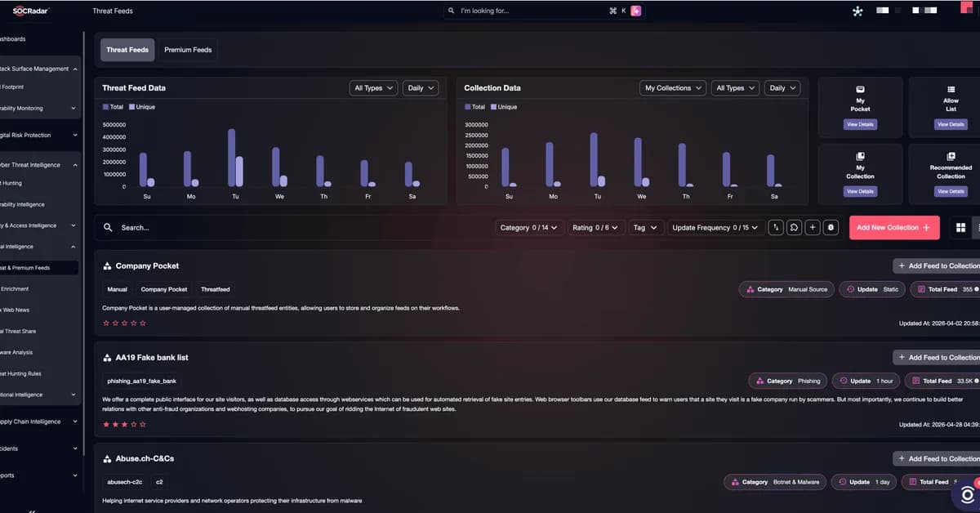Rate AA19 Fake bank list five stars
Image resolution: width=980 pixels, height=513 pixels.
[x=143, y=424]
